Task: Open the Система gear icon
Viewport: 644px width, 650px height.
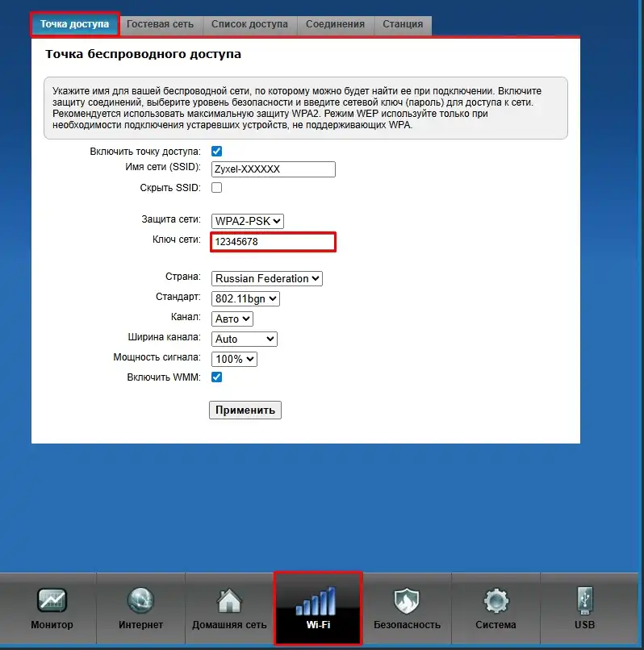Action: click(x=496, y=602)
